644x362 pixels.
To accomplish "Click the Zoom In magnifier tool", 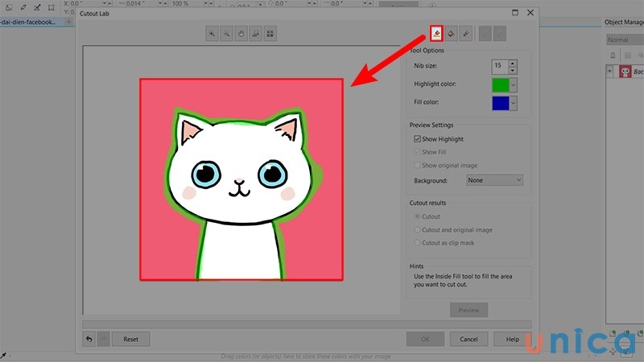I will click(x=213, y=33).
